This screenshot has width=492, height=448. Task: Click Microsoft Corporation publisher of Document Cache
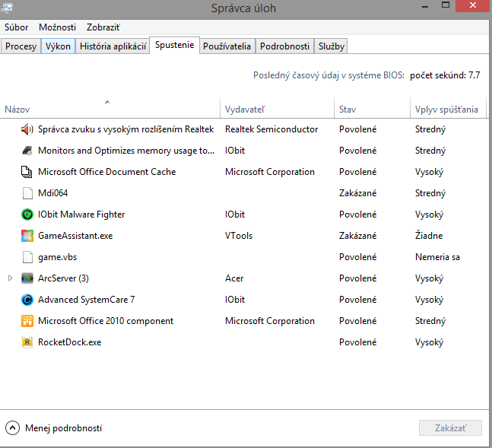[x=269, y=172]
